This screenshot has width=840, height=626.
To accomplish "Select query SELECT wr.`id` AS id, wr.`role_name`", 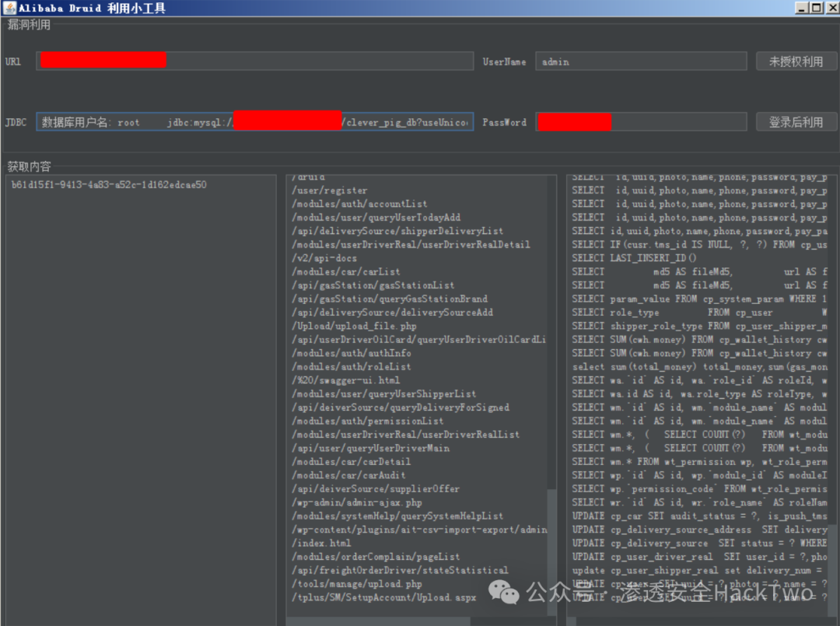I will (700, 503).
